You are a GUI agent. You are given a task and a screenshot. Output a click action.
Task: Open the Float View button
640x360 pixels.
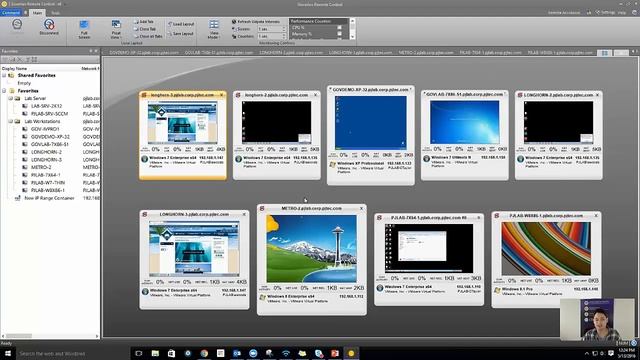point(116,29)
